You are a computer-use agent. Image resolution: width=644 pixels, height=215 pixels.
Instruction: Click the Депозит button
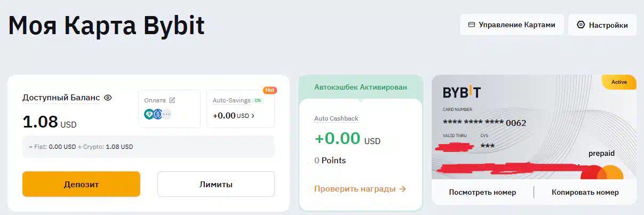pos(81,184)
